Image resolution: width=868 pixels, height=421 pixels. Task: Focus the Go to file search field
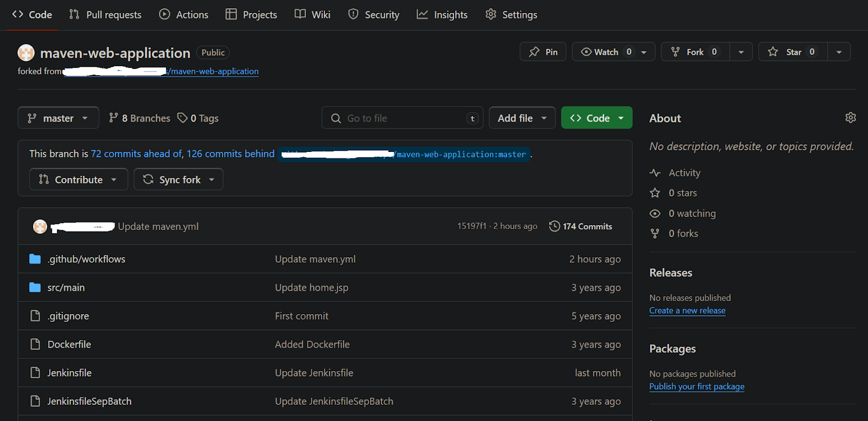[x=402, y=118]
